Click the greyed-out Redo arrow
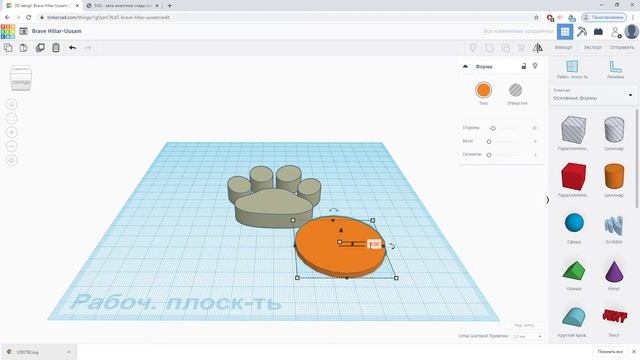This screenshot has width=640, height=360. (88, 48)
